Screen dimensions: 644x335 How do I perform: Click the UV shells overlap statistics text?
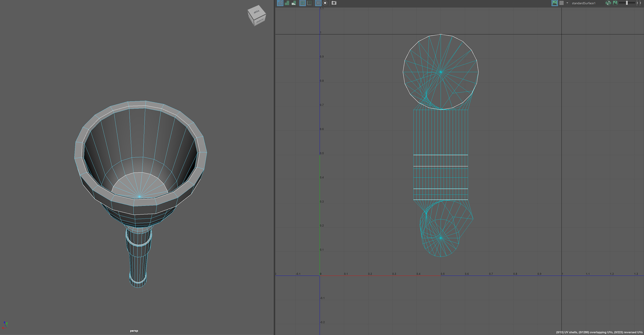(x=599, y=332)
